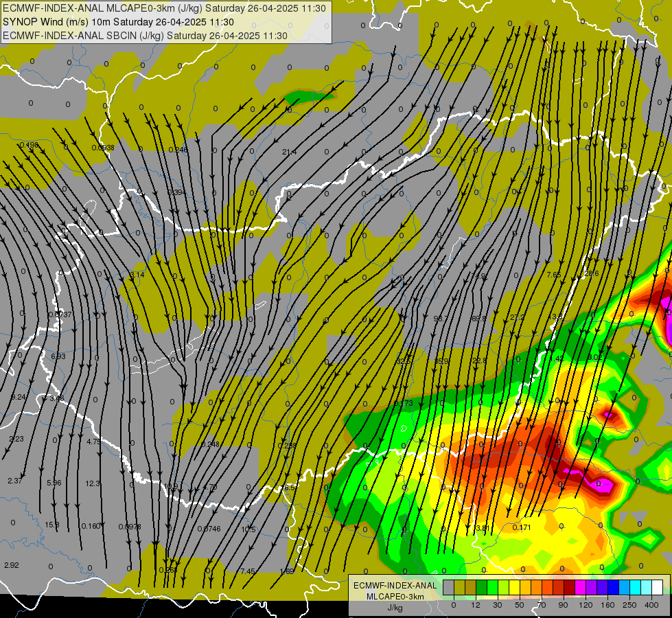
Task: Click the map value '0.246'
Action: [178, 150]
